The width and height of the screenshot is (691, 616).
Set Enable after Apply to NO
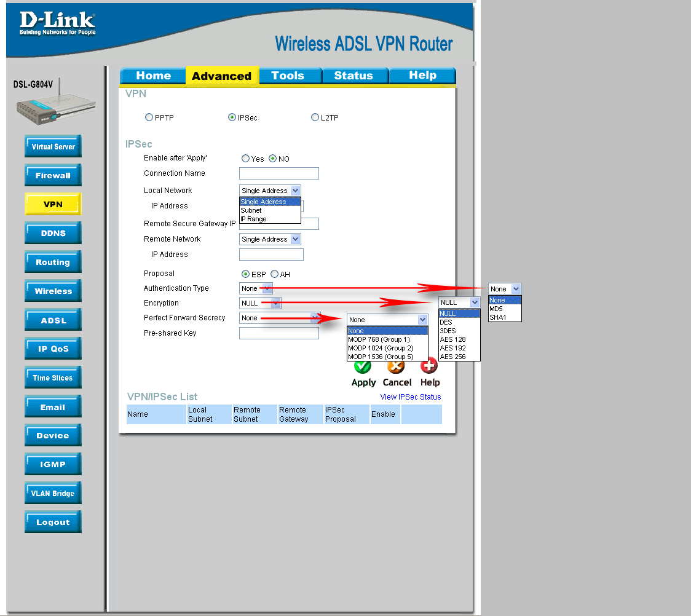pos(273,158)
